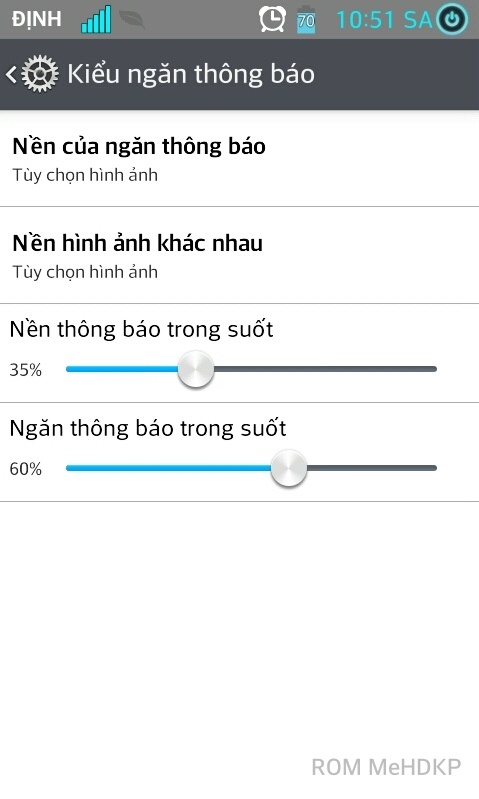Click Ngăn thông báo trong suốt slider knob

click(x=288, y=468)
